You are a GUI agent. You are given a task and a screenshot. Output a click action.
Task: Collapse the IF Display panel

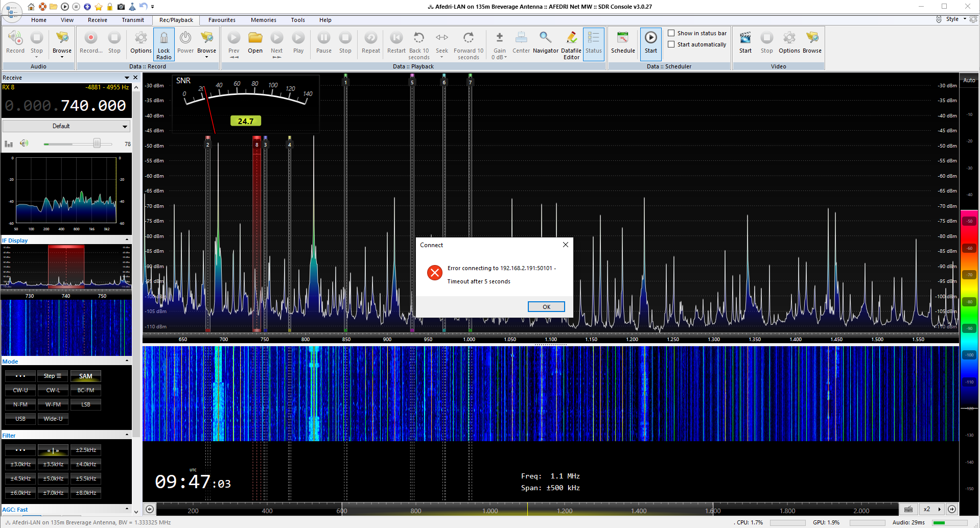(x=127, y=240)
